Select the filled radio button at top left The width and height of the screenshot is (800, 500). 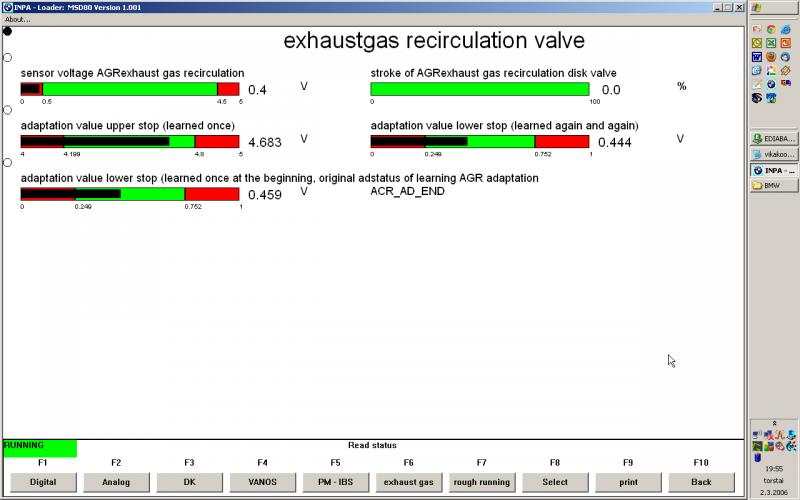tap(7, 31)
